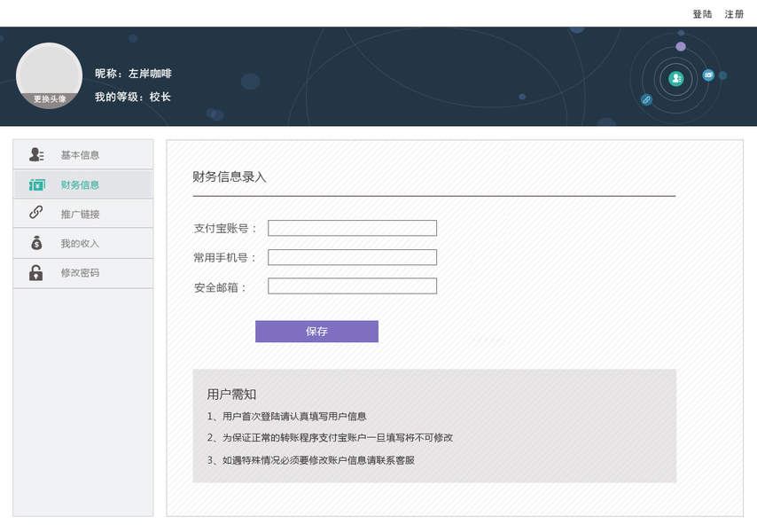Image resolution: width=757 pixels, height=532 pixels.
Task: Switch to the 推广链接 sidebar item
Action: pos(80,214)
